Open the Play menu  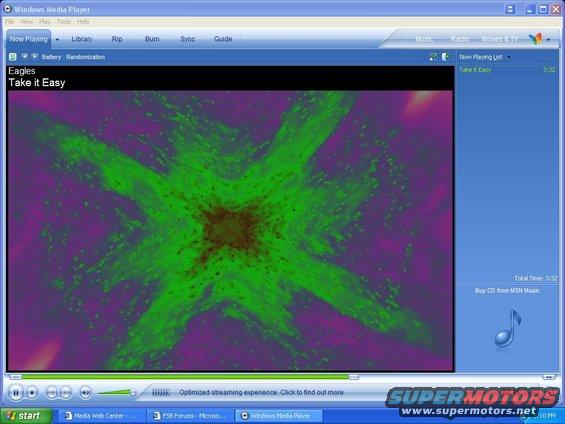45,22
